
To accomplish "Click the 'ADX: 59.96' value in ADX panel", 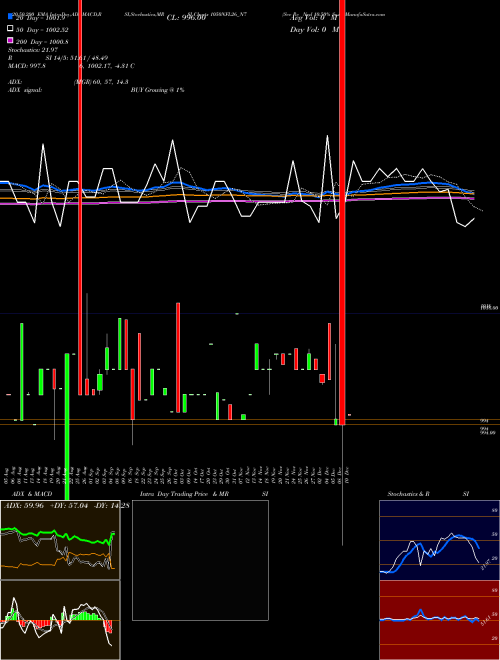I will [x=24, y=506].
